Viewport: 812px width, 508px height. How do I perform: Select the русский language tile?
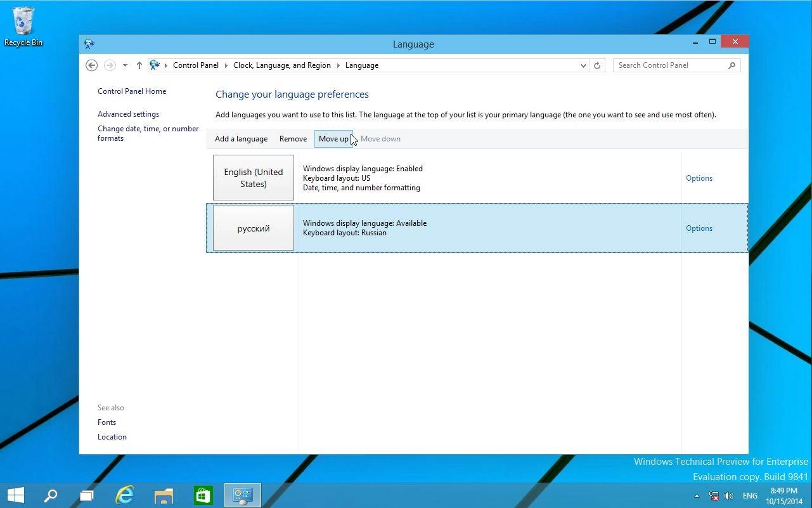point(254,228)
